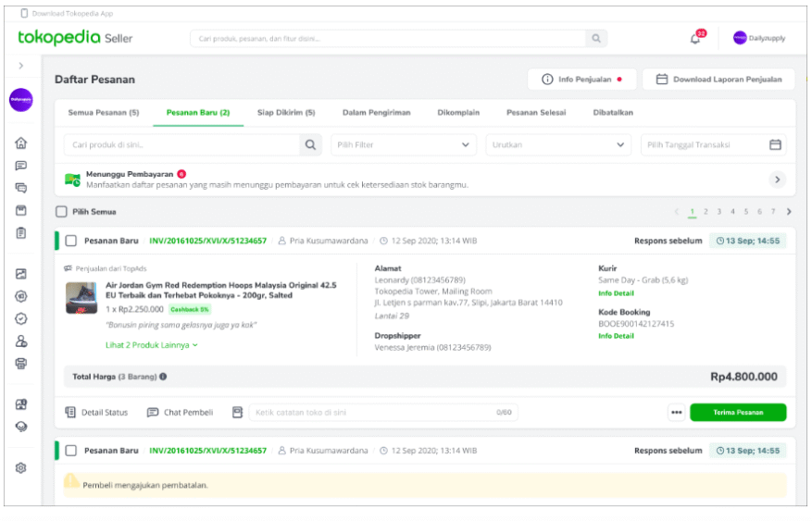
Task: Click the Terima Pesanan button
Action: click(x=738, y=413)
